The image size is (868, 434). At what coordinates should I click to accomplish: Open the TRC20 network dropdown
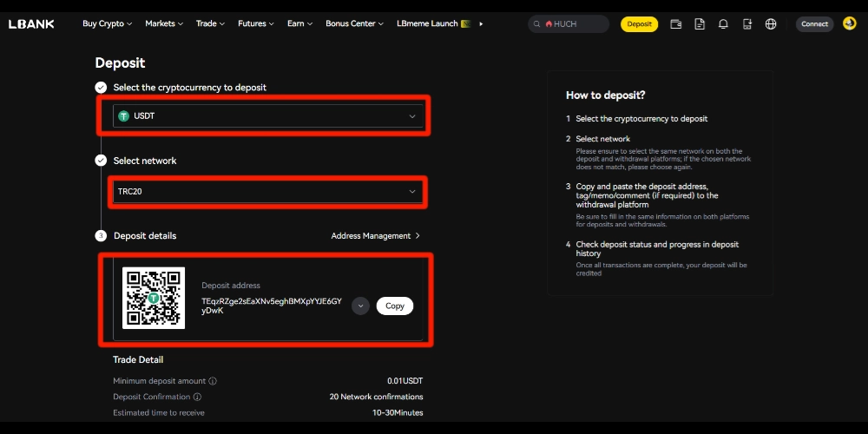click(x=268, y=192)
